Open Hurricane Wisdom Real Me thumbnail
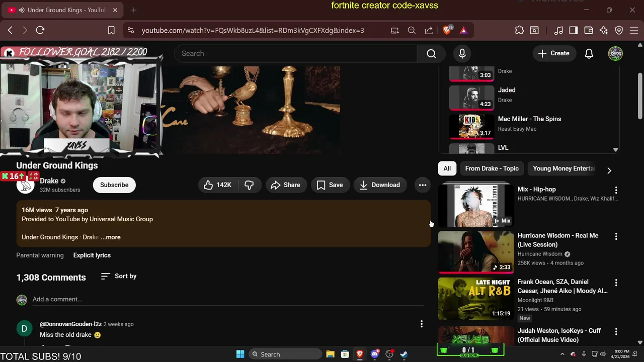The image size is (644, 362). (x=476, y=252)
